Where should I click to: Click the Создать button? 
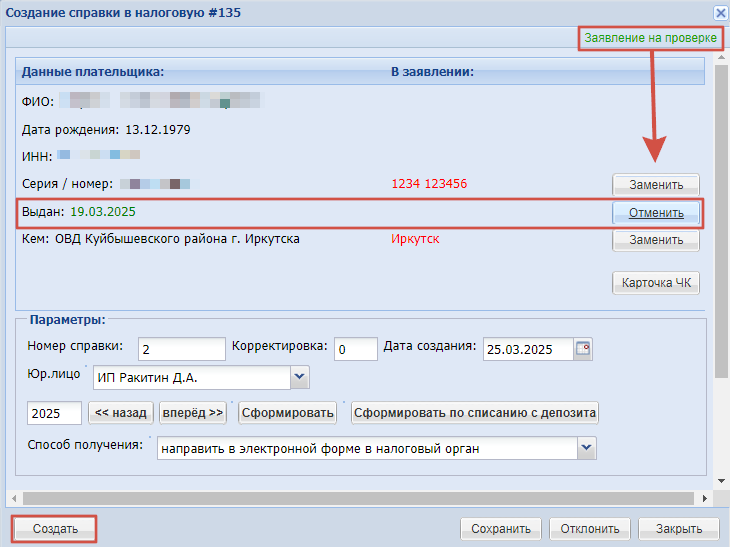click(55, 529)
